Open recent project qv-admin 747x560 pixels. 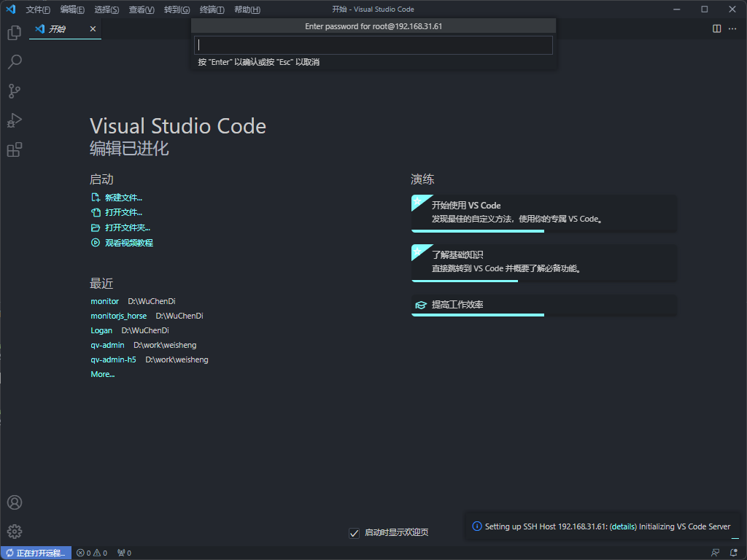(108, 345)
